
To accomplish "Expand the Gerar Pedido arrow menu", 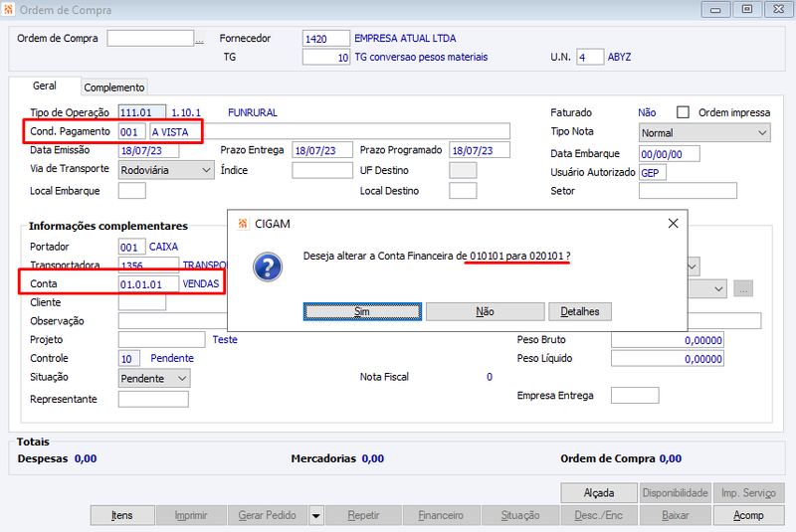I will tap(315, 516).
